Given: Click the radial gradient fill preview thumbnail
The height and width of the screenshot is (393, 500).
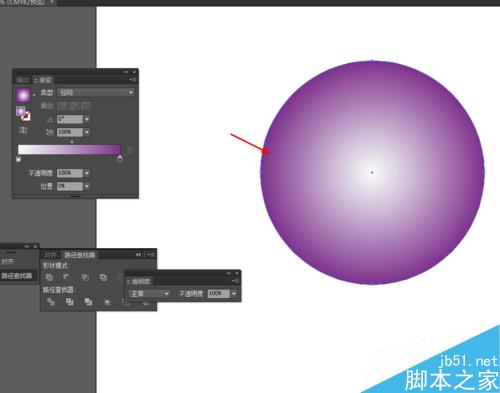Looking at the screenshot, I should pos(23,95).
